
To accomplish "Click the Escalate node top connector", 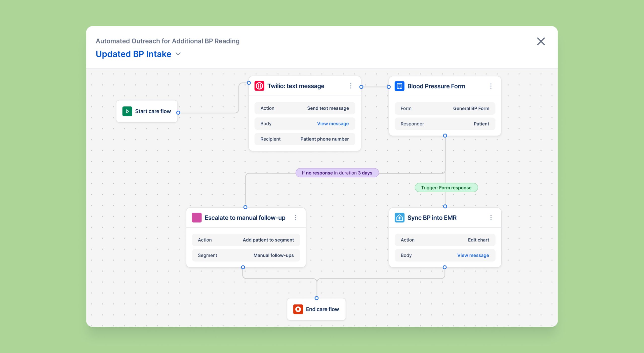I will (245, 207).
